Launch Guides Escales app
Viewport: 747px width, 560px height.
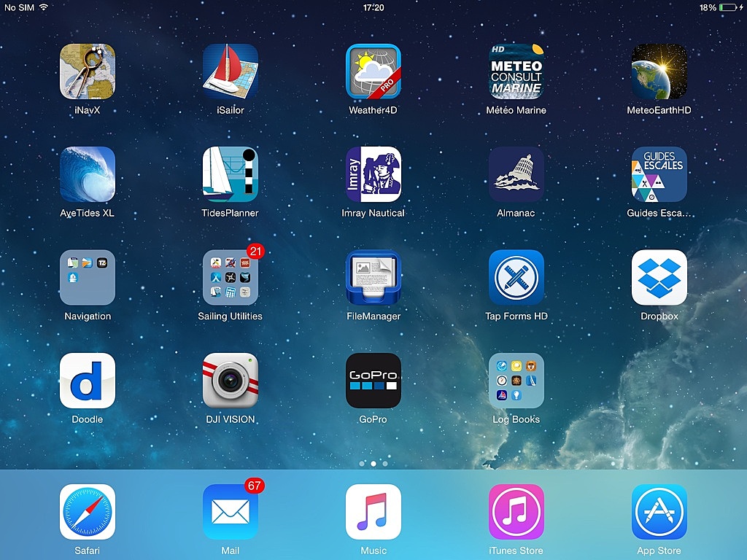659,174
